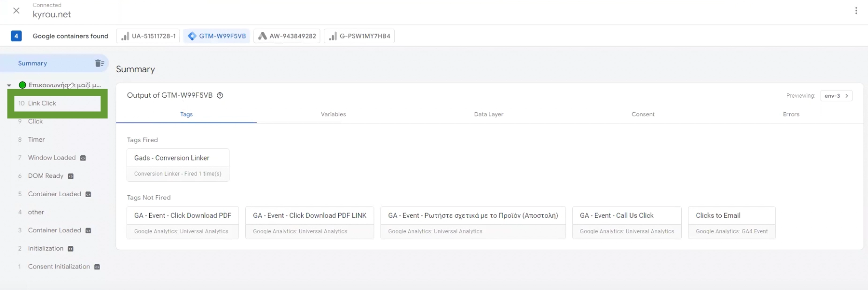Screen dimensions: 868x290
Task: Click the kyrou.net connected domain title
Action: pos(52,15)
